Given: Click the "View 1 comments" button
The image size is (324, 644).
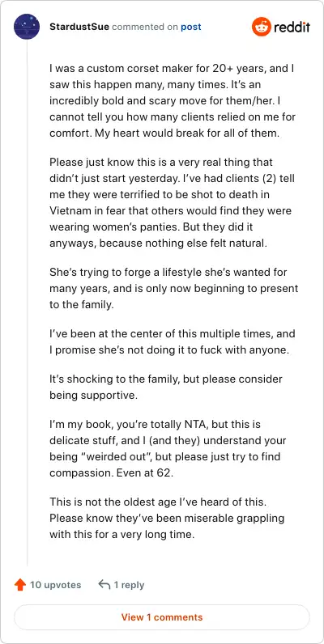Looking at the screenshot, I should pyautogui.click(x=161, y=616).
